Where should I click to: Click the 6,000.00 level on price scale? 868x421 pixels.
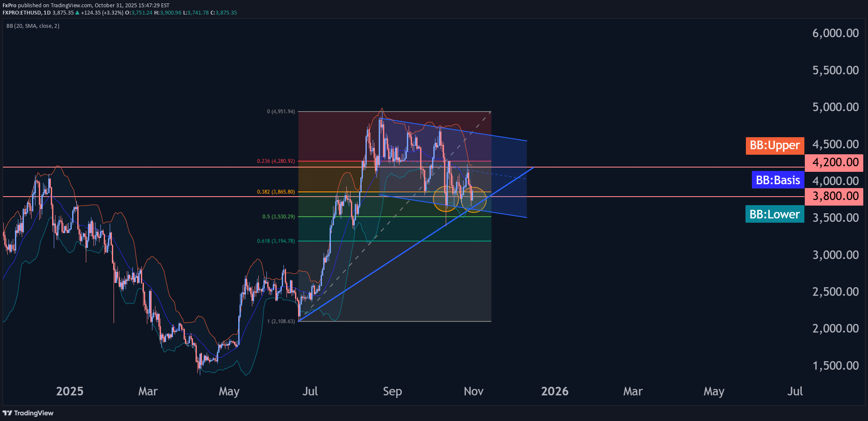pos(835,33)
